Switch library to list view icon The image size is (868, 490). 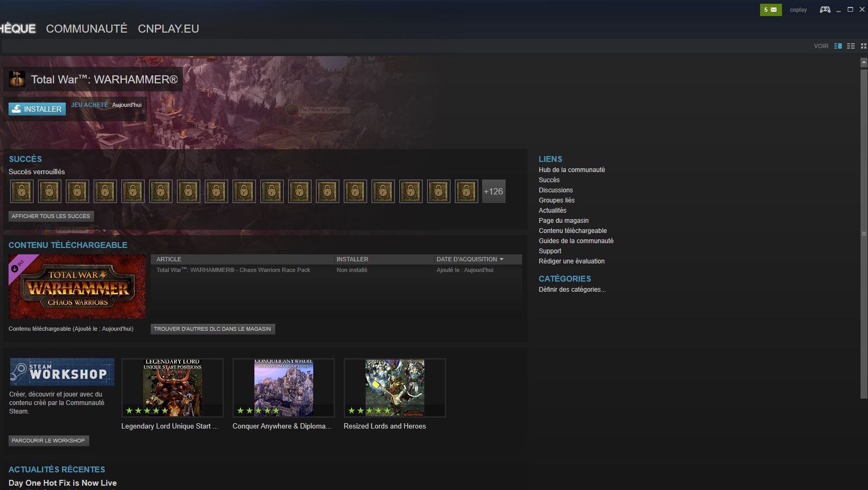850,46
